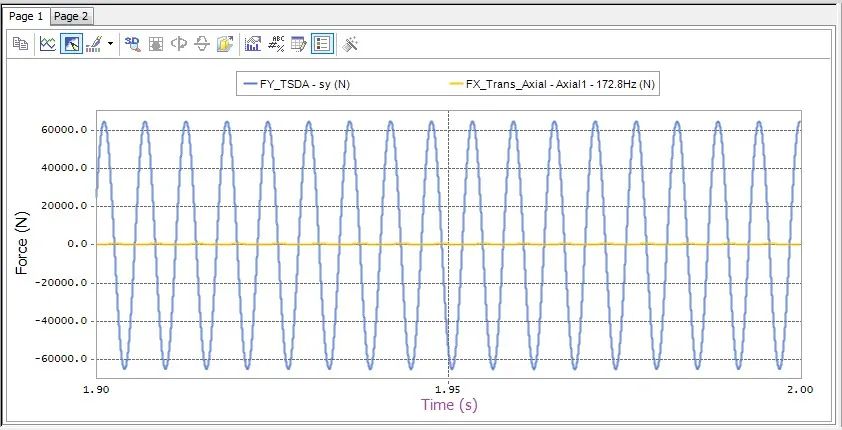Open the bar chart statistics icon
This screenshot has width=842, height=430.
[252, 43]
